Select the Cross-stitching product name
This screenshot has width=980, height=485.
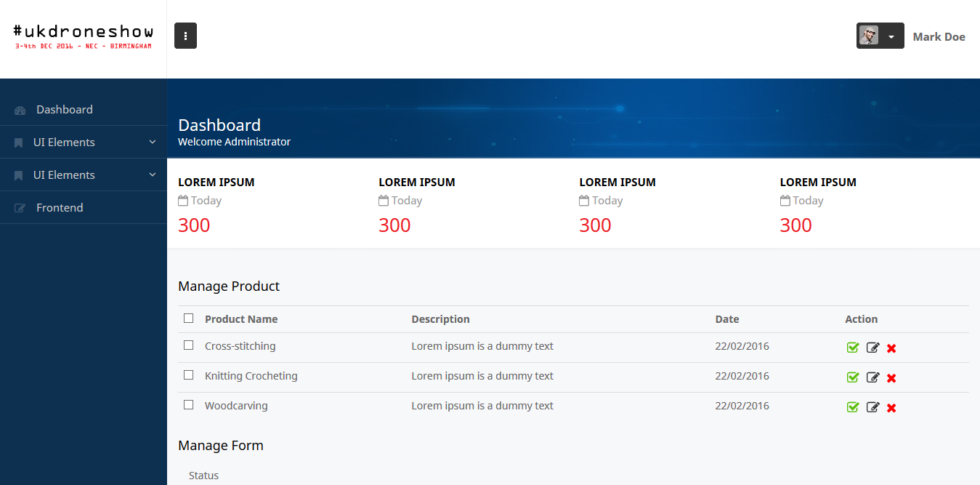click(240, 346)
